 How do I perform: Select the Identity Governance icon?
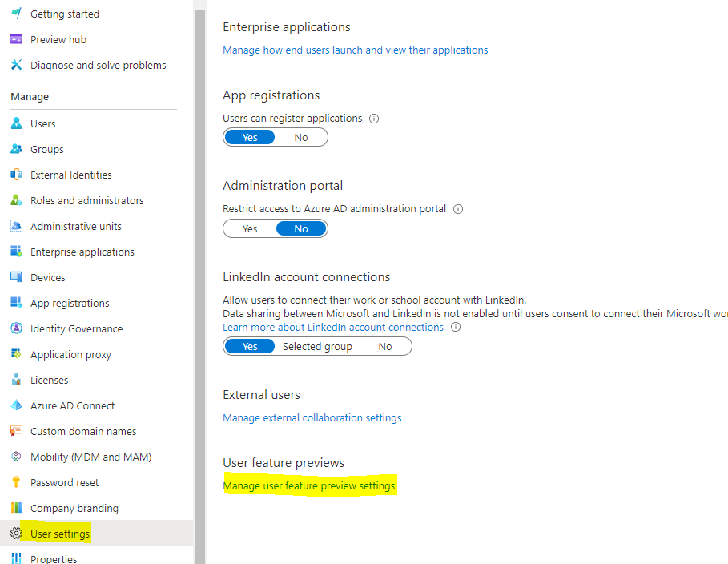click(16, 328)
